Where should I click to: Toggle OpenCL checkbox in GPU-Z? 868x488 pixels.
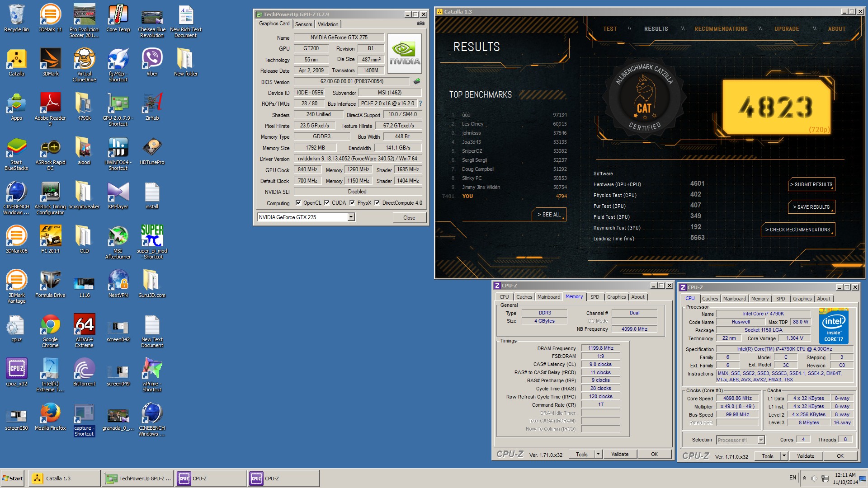pyautogui.click(x=298, y=203)
